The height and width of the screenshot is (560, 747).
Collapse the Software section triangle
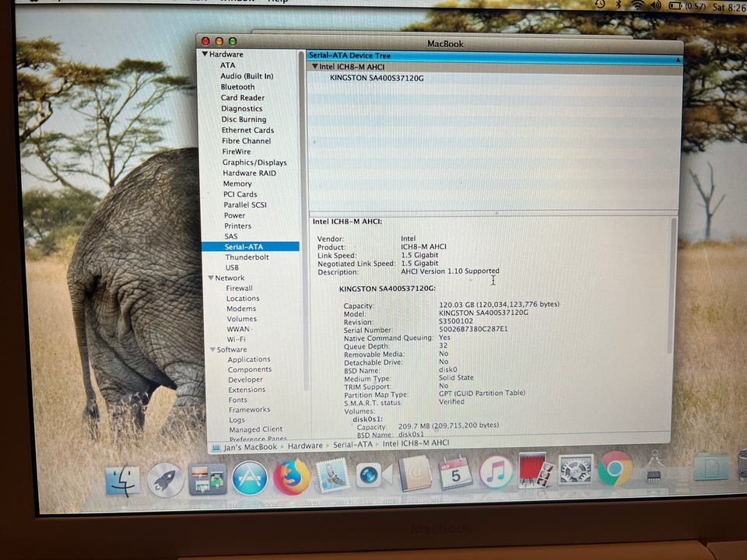(x=212, y=349)
